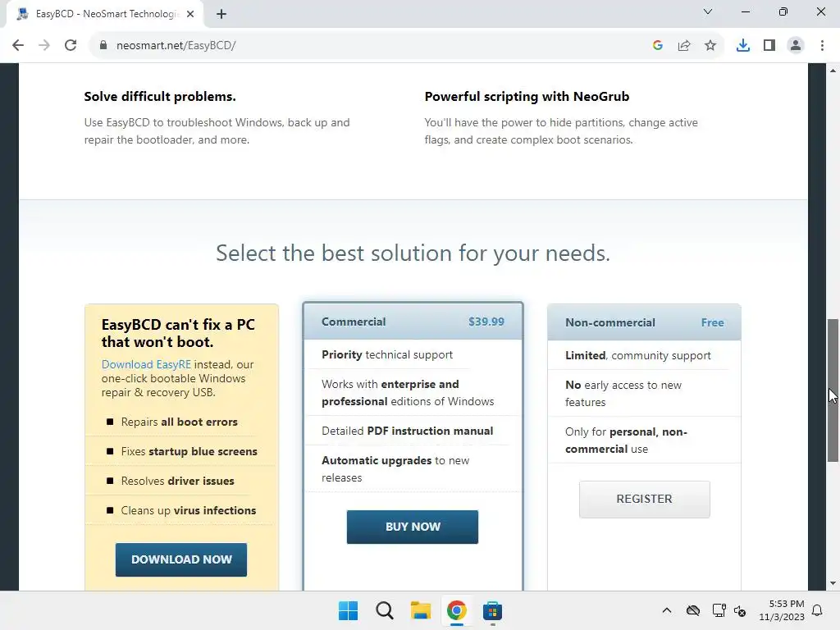The image size is (840, 630).
Task: Click REGISTER for Non-commercial edition
Action: (645, 499)
